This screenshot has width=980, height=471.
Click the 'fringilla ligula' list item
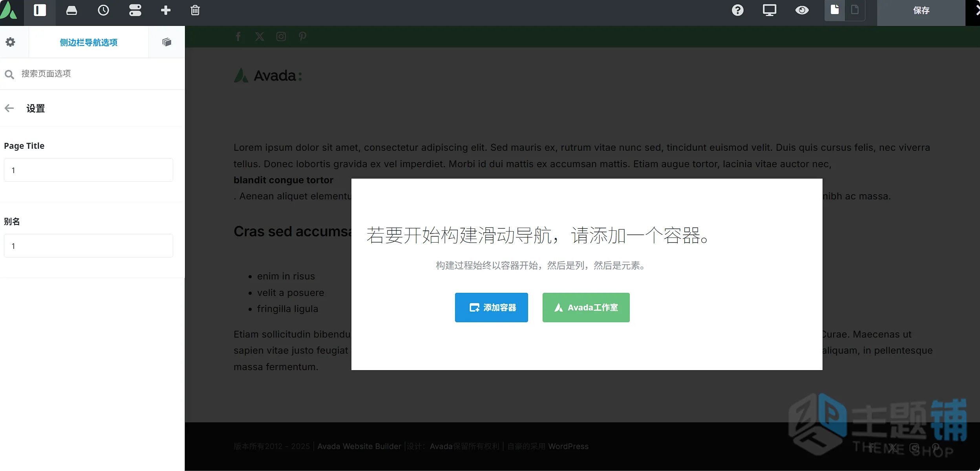coord(287,309)
